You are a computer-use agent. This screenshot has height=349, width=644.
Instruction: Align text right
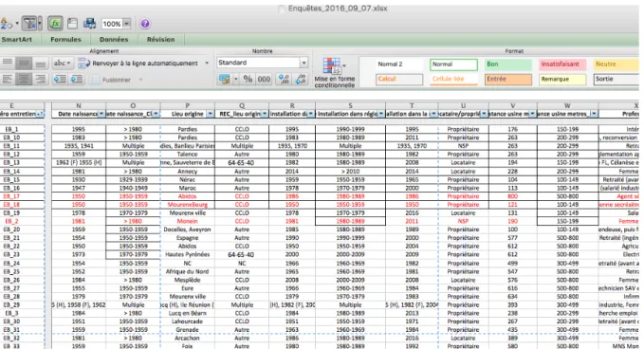[40, 80]
